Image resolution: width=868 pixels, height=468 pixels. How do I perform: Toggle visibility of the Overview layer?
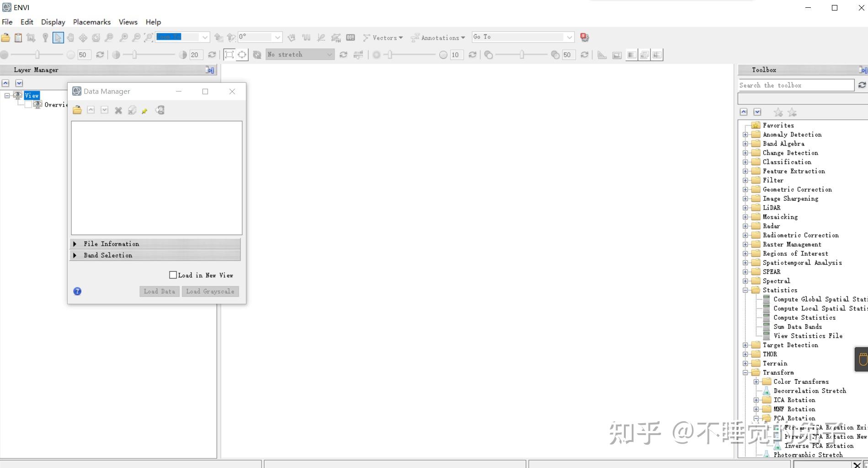tap(28, 104)
